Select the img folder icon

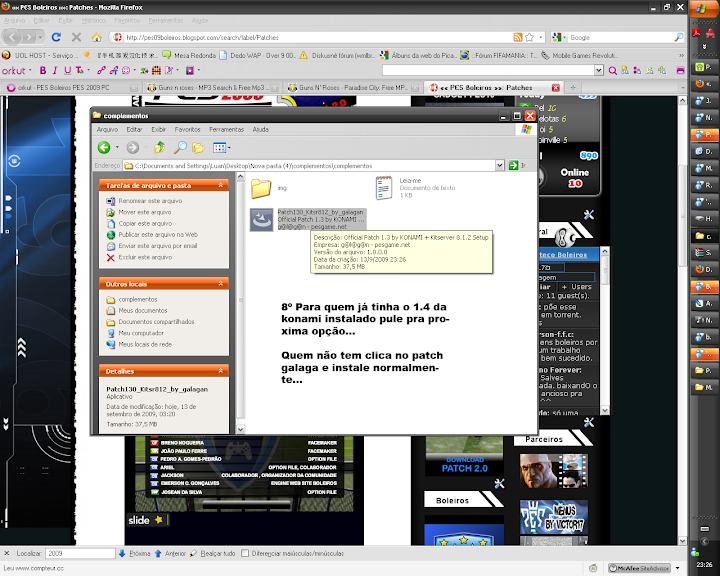[x=262, y=187]
